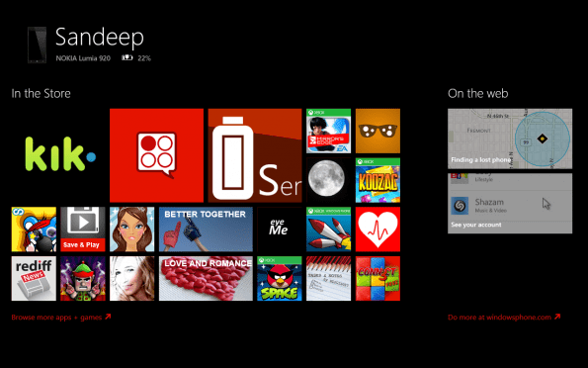Open the red rockets game tile

click(328, 230)
